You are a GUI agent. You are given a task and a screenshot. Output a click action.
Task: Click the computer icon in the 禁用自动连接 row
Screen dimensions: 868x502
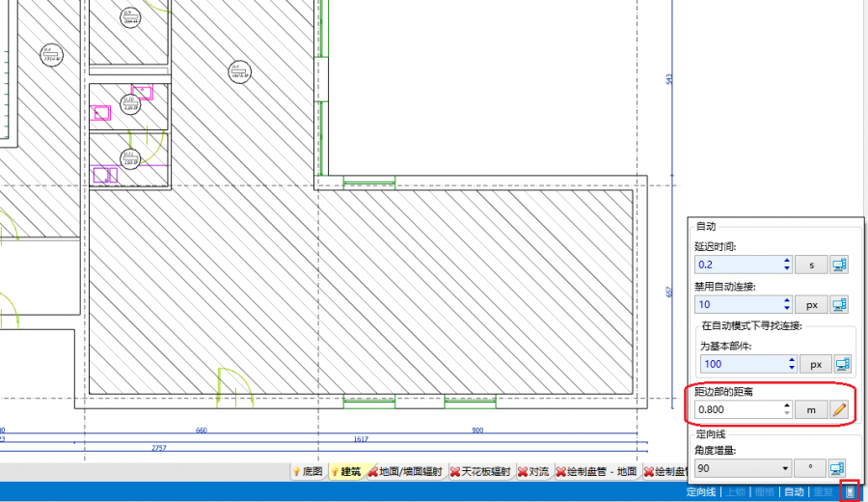[x=841, y=305]
